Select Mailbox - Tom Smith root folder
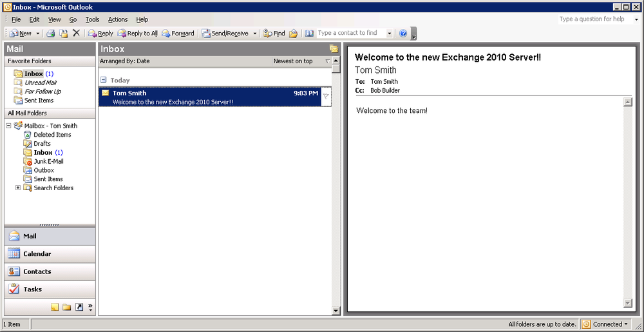The height and width of the screenshot is (332, 644). pos(46,126)
